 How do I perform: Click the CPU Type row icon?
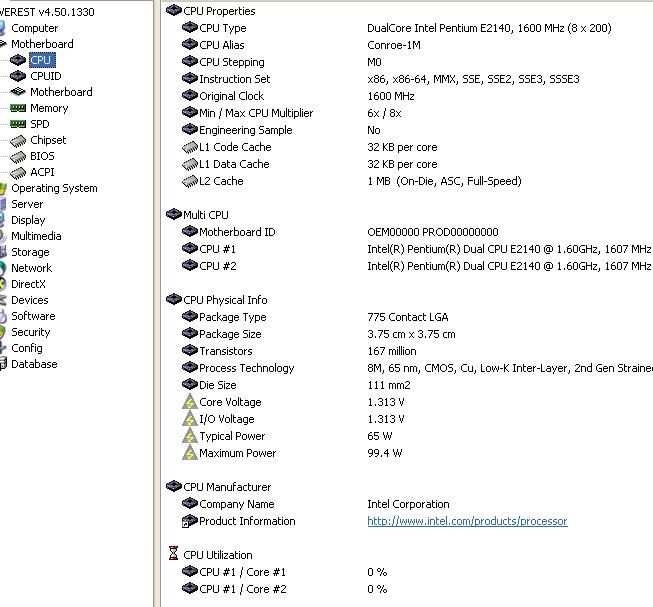tap(190, 27)
